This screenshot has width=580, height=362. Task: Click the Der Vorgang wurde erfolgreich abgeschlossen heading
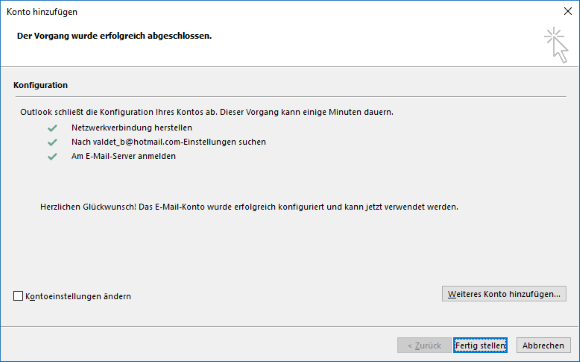(114, 36)
